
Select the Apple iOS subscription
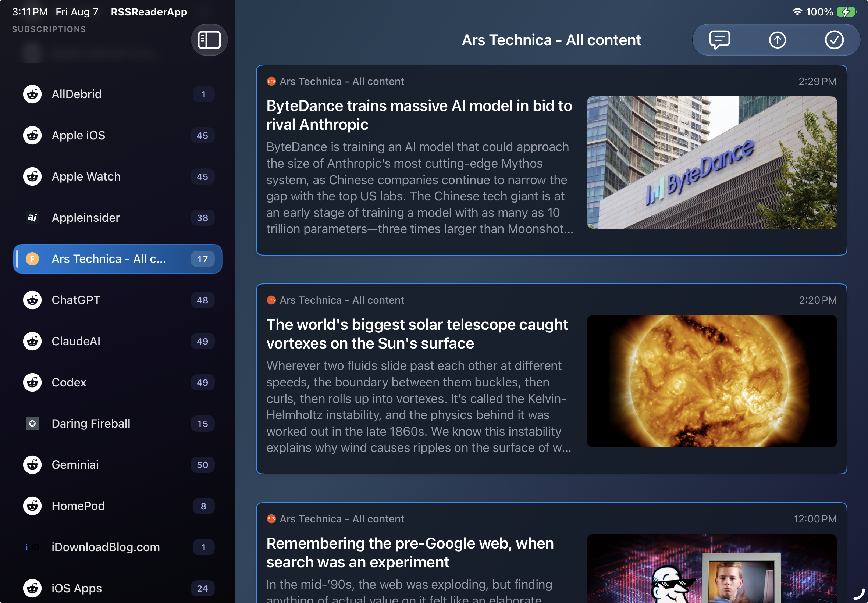click(118, 135)
